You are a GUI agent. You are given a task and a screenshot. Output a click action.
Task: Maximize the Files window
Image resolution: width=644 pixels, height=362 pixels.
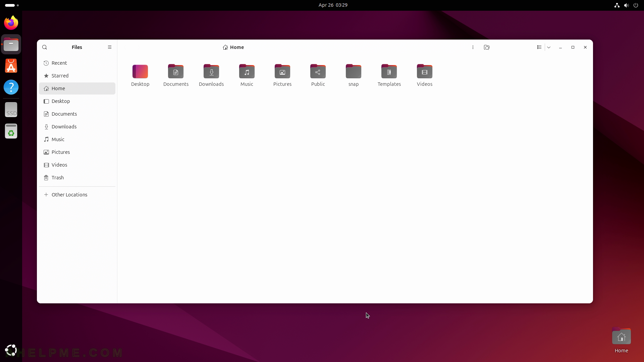pos(573,47)
